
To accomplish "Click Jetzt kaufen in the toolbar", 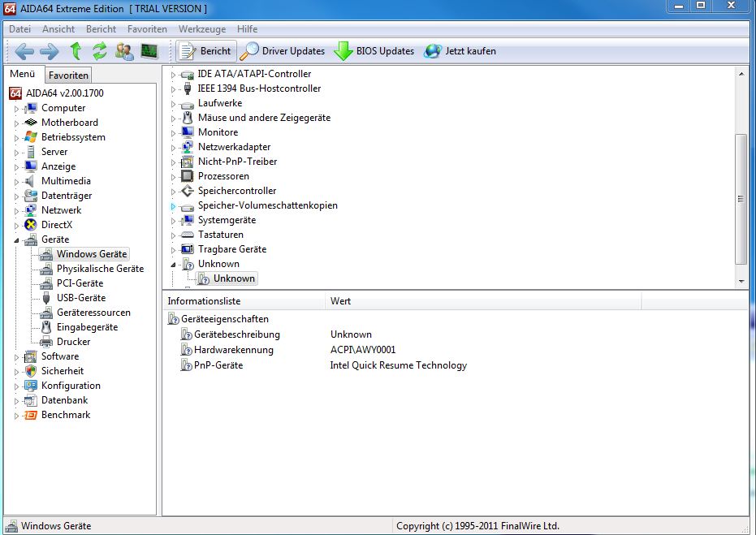I will pyautogui.click(x=460, y=51).
